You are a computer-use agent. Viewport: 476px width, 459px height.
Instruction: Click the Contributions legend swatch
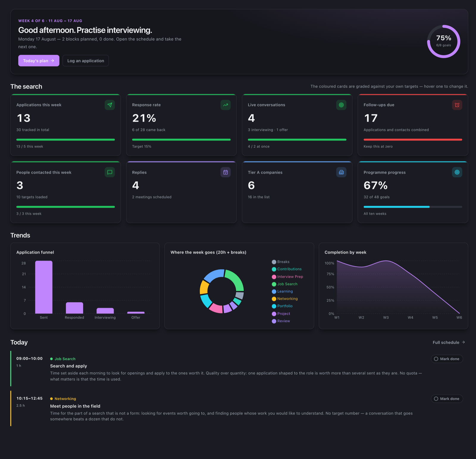tap(274, 269)
